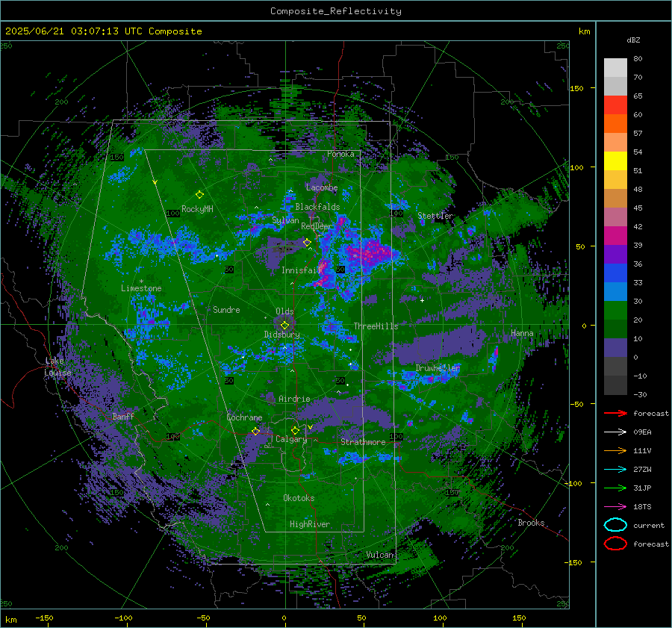Click the Drumheller town label
Screen dimensions: 672x628
coord(438,368)
